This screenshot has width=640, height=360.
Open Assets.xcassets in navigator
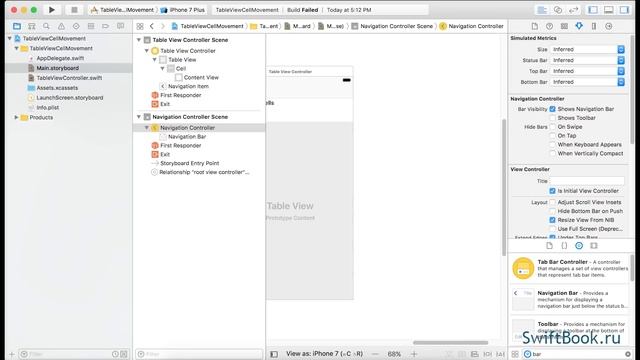coord(57,88)
